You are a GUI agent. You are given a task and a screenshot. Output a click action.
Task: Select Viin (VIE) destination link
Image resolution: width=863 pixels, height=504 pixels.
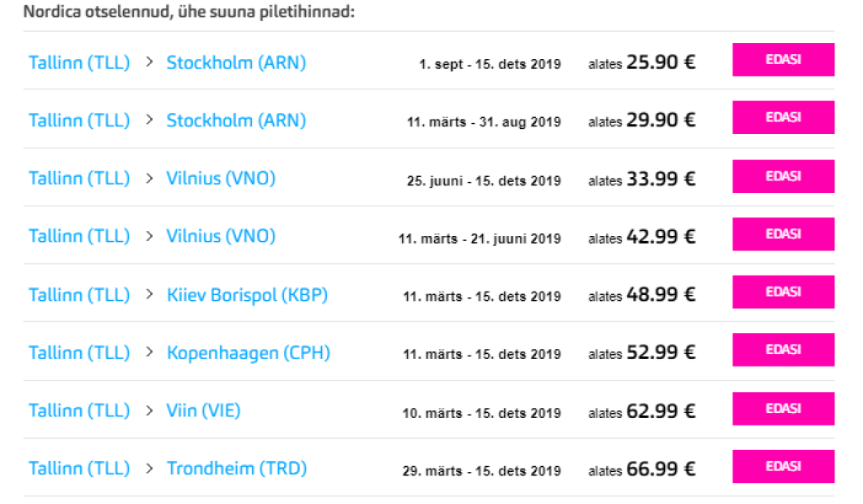point(203,410)
